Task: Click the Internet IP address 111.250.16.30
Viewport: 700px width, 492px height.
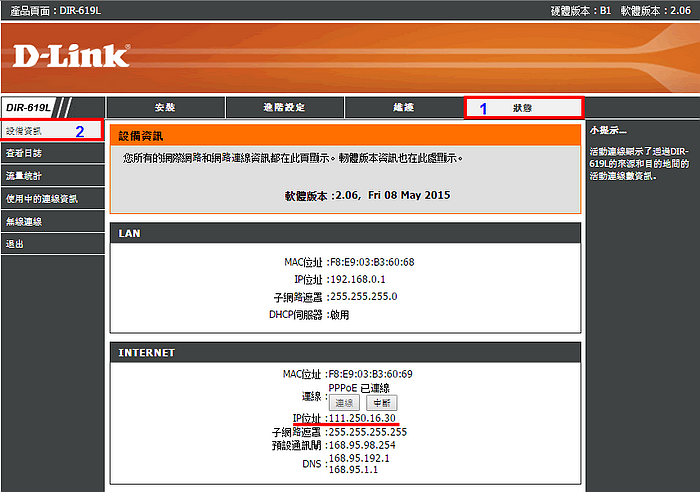Action: pyautogui.click(x=362, y=418)
